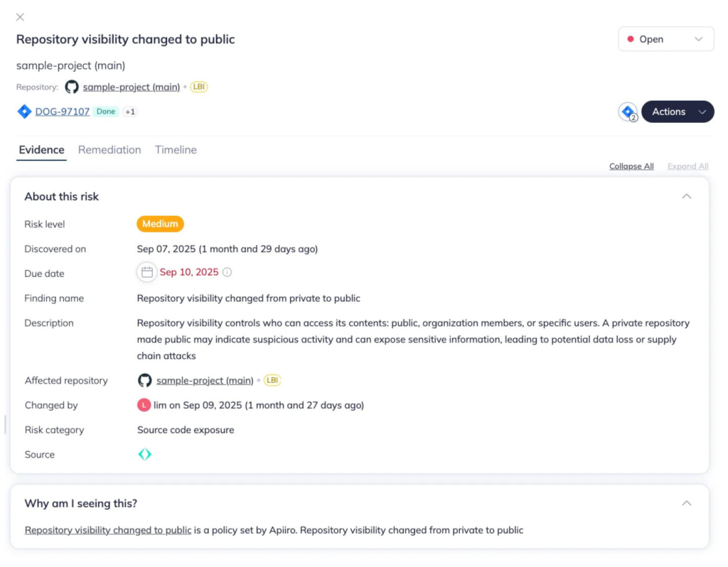Open the DOG-97107 ticket link
This screenshot has width=728, height=567.
[x=63, y=112]
